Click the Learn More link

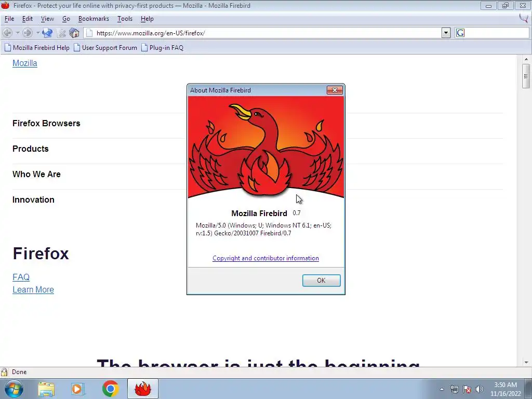click(33, 290)
